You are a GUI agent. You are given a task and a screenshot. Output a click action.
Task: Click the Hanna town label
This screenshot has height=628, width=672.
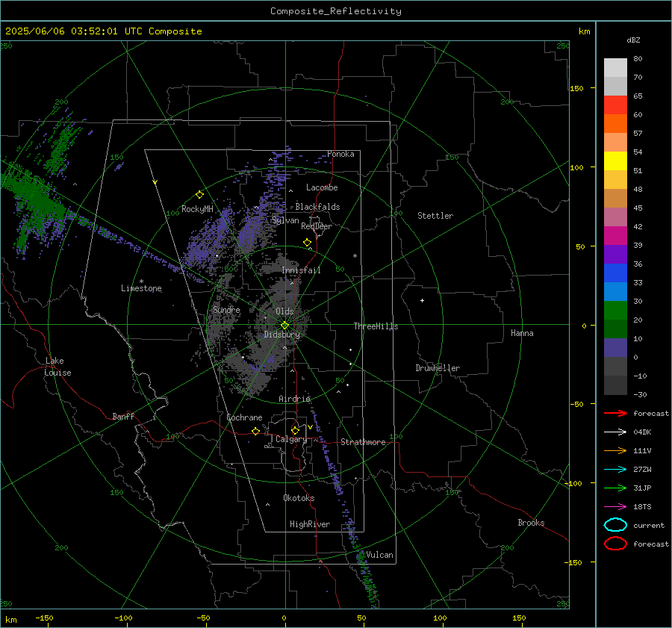pyautogui.click(x=522, y=333)
